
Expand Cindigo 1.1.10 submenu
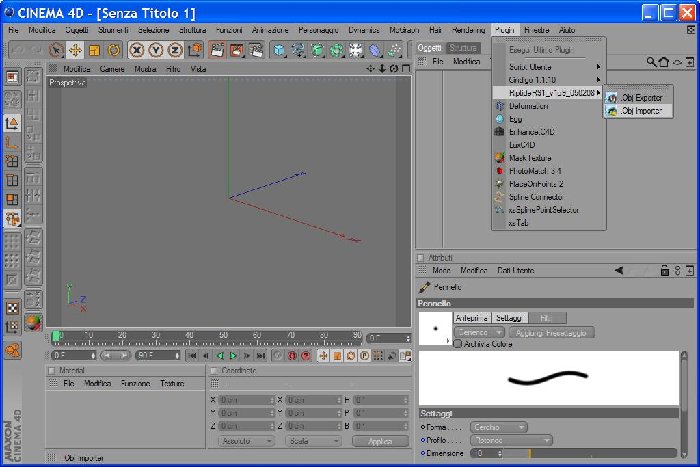pyautogui.click(x=549, y=80)
